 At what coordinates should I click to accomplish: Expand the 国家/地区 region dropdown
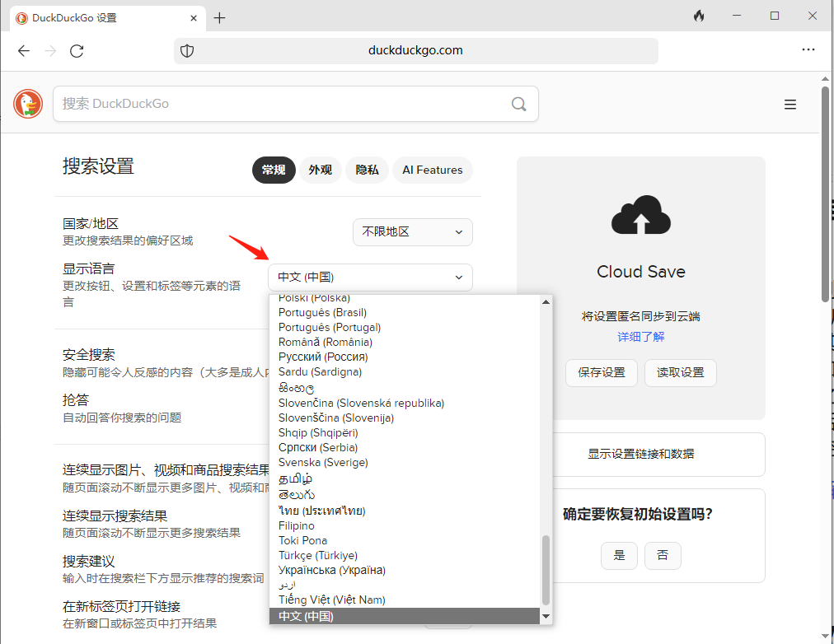click(x=412, y=232)
